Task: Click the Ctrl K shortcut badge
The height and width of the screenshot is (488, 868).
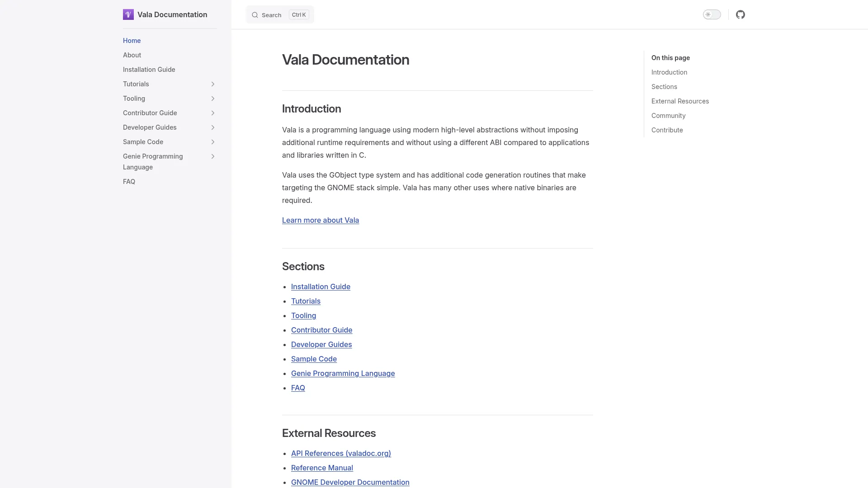Action: [x=299, y=15]
